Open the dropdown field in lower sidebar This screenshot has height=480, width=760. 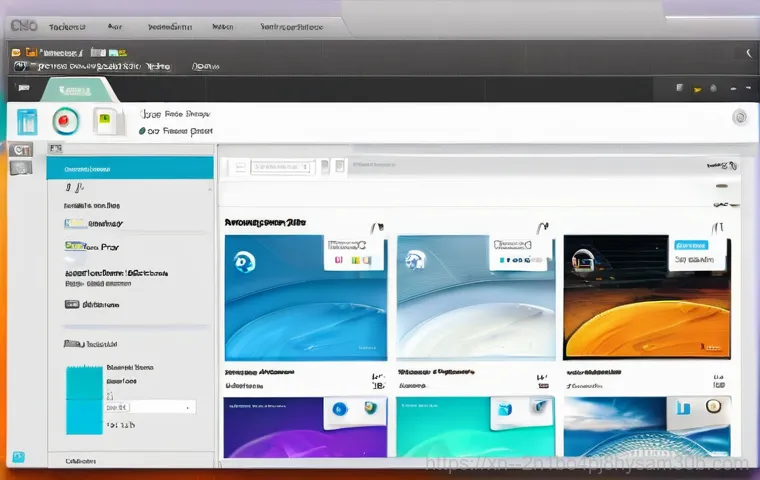click(150, 407)
